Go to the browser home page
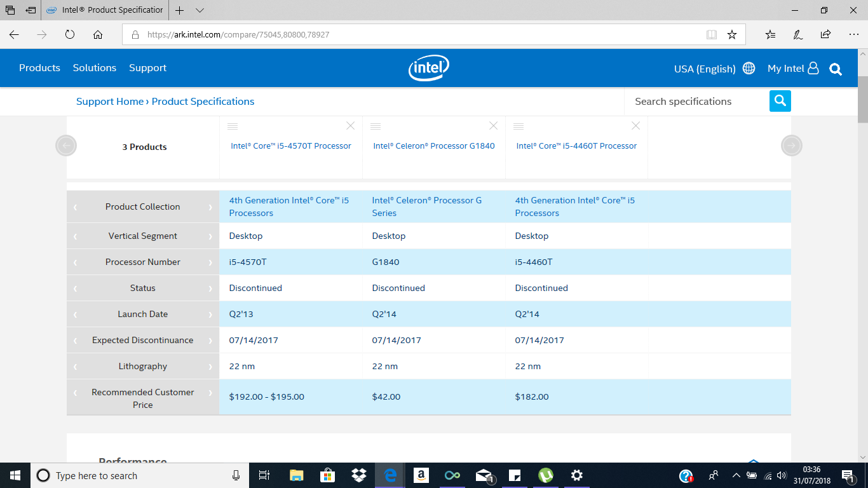The height and width of the screenshot is (488, 868). [x=98, y=35]
